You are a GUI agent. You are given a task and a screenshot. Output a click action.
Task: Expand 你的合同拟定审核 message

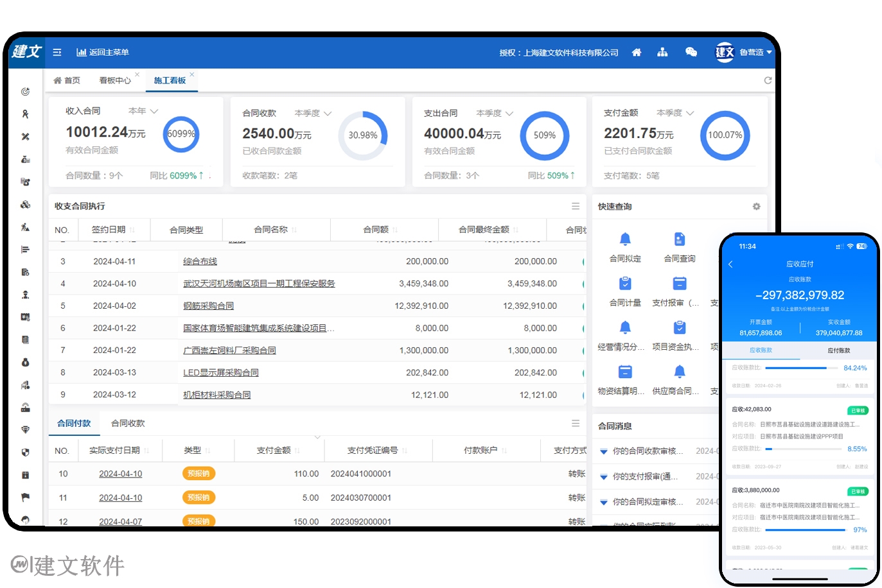click(604, 502)
